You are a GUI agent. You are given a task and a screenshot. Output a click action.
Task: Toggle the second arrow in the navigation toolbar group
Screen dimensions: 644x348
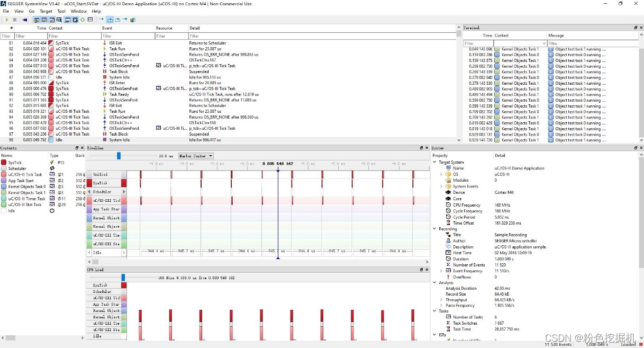click(110, 20)
